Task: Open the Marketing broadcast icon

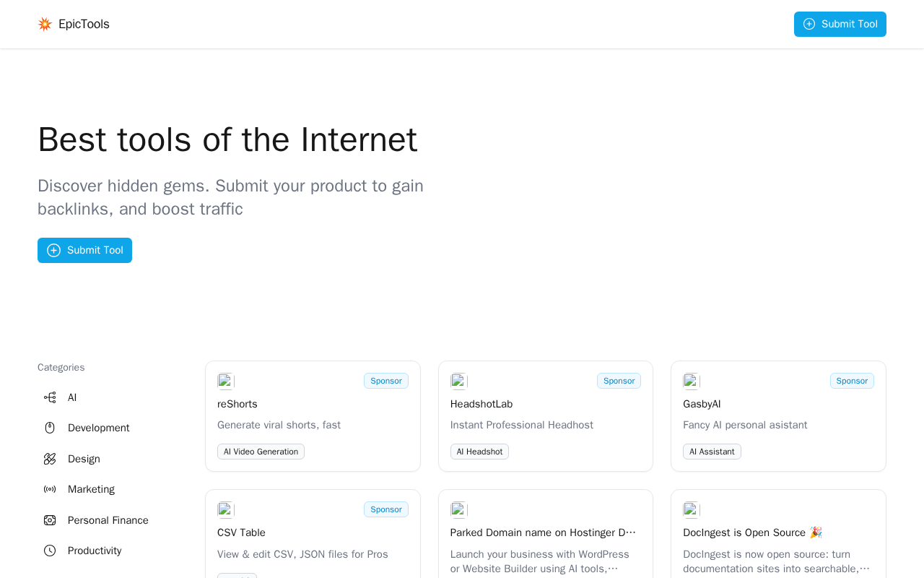Action: (50, 489)
